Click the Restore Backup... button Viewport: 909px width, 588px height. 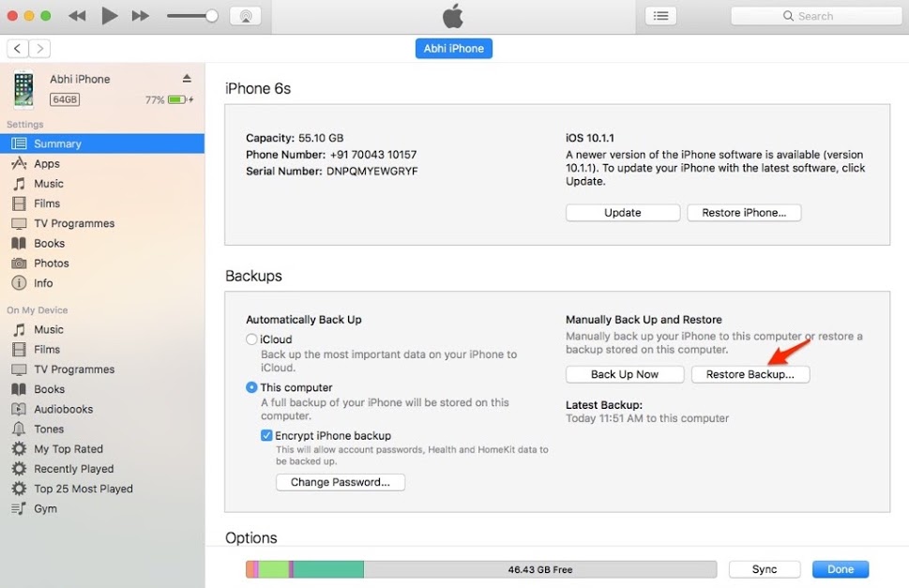tap(750, 374)
